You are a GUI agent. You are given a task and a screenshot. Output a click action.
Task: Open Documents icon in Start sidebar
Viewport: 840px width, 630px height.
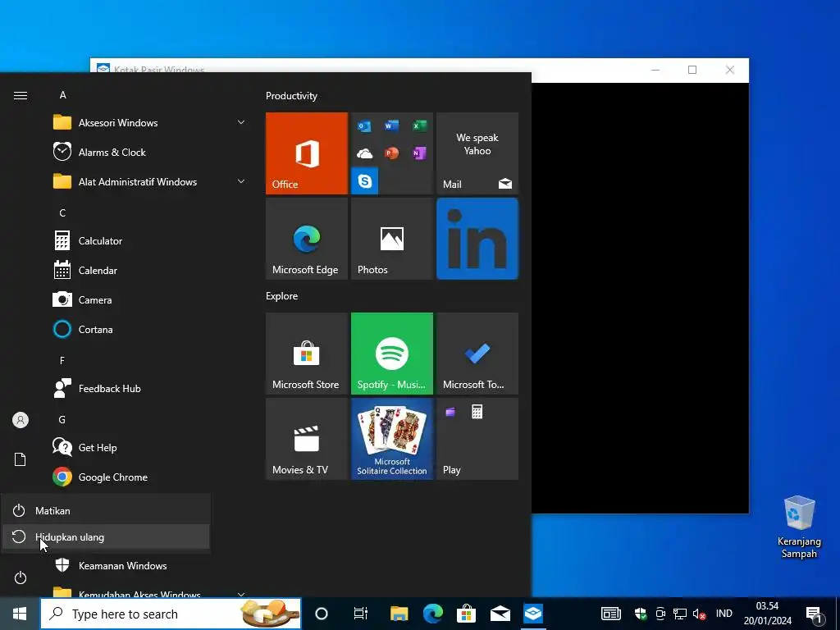[21, 459]
